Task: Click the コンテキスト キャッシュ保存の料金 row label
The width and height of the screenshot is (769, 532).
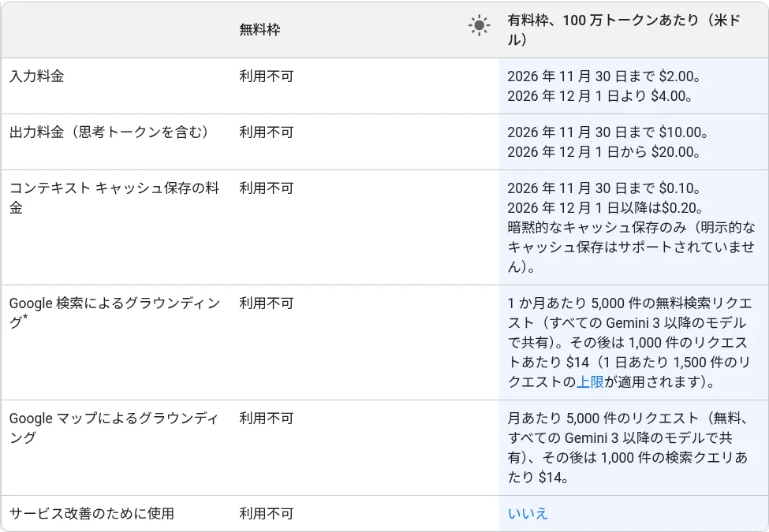Action: point(114,197)
